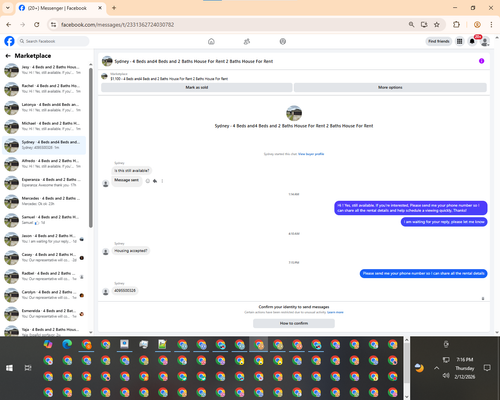This screenshot has height=400, width=500.
Task: Click the address bar URL field
Action: pos(230,25)
